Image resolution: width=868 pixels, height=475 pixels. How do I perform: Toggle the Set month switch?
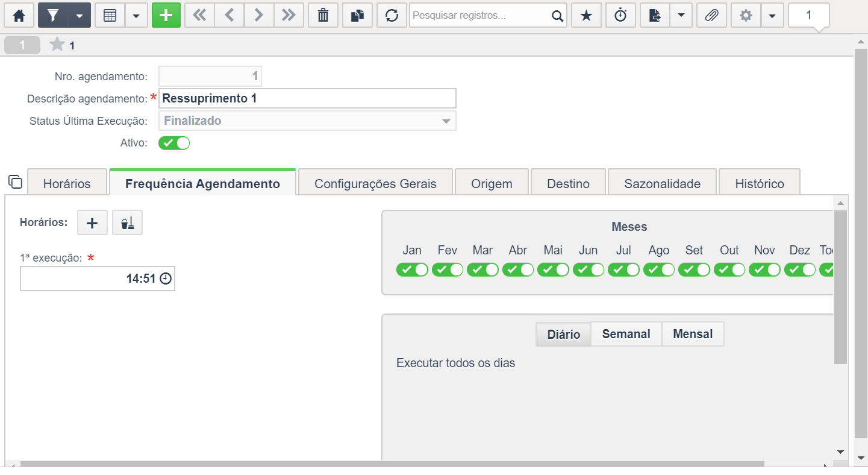point(694,269)
